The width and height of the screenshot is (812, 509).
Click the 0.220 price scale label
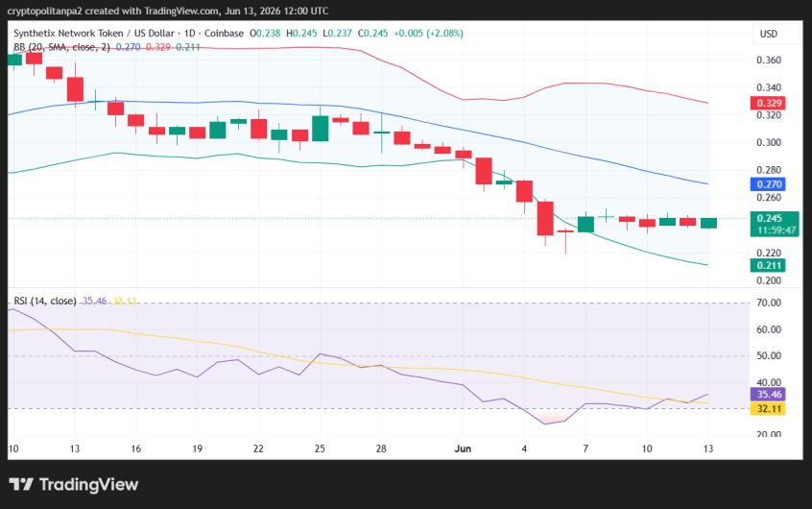tap(769, 253)
